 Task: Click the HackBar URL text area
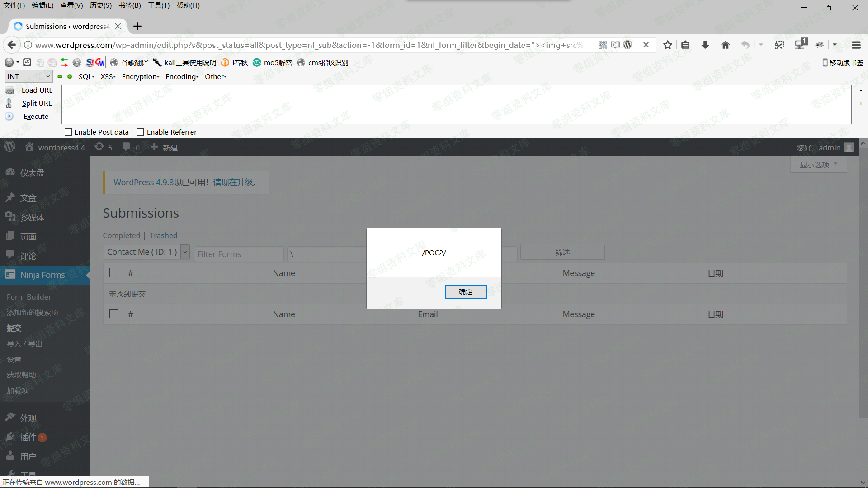pyautogui.click(x=456, y=104)
